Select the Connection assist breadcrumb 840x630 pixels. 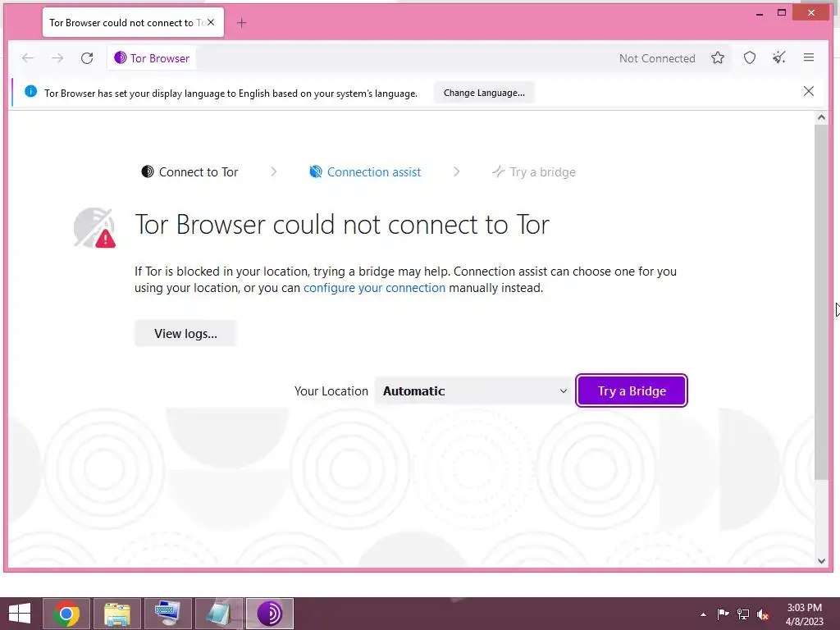365,172
